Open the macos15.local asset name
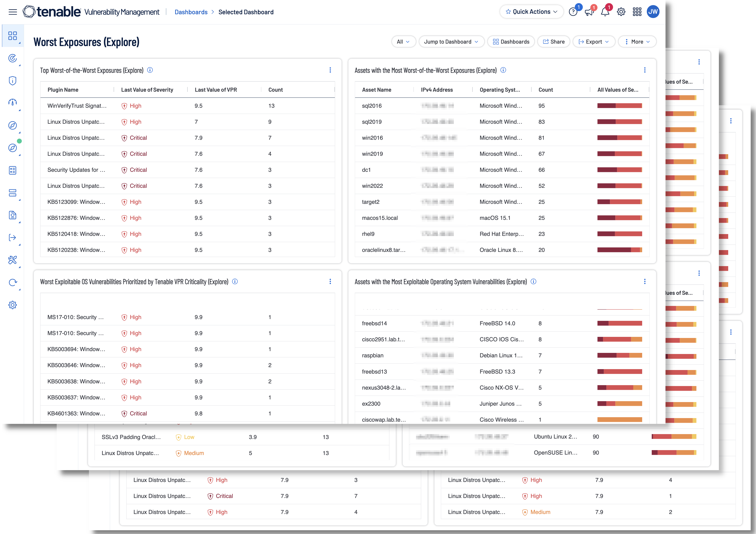Image resolution: width=756 pixels, height=534 pixels. tap(380, 218)
